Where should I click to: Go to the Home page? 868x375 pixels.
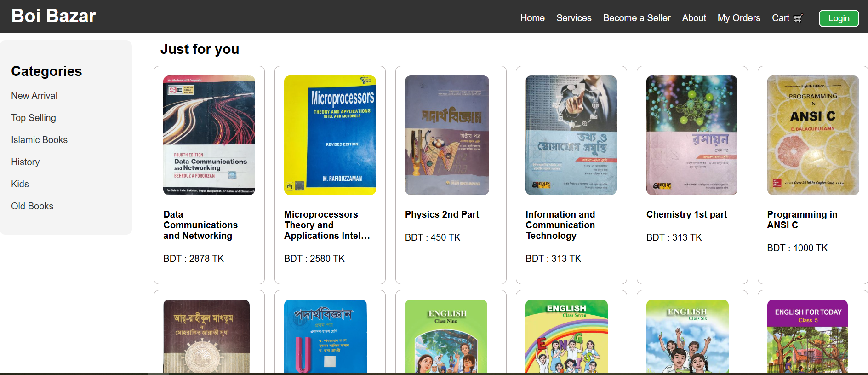532,18
